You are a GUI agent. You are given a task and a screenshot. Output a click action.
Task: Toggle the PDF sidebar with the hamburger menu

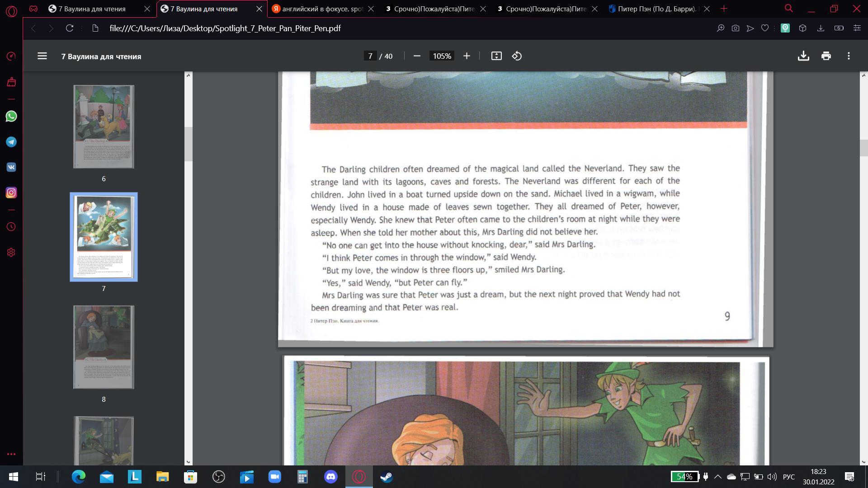(x=42, y=56)
